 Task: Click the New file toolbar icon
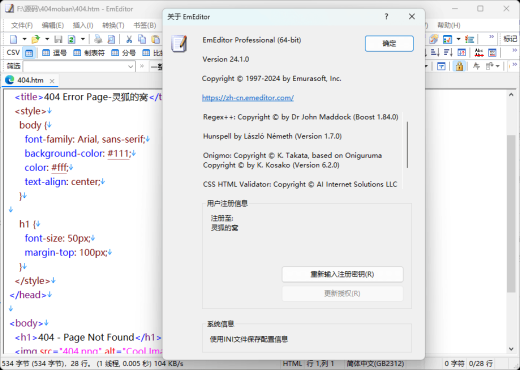tap(13, 39)
